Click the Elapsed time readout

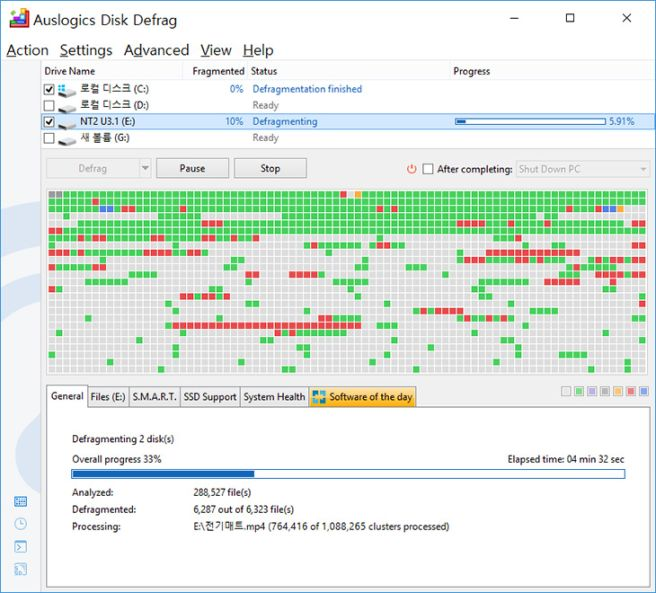coord(566,459)
